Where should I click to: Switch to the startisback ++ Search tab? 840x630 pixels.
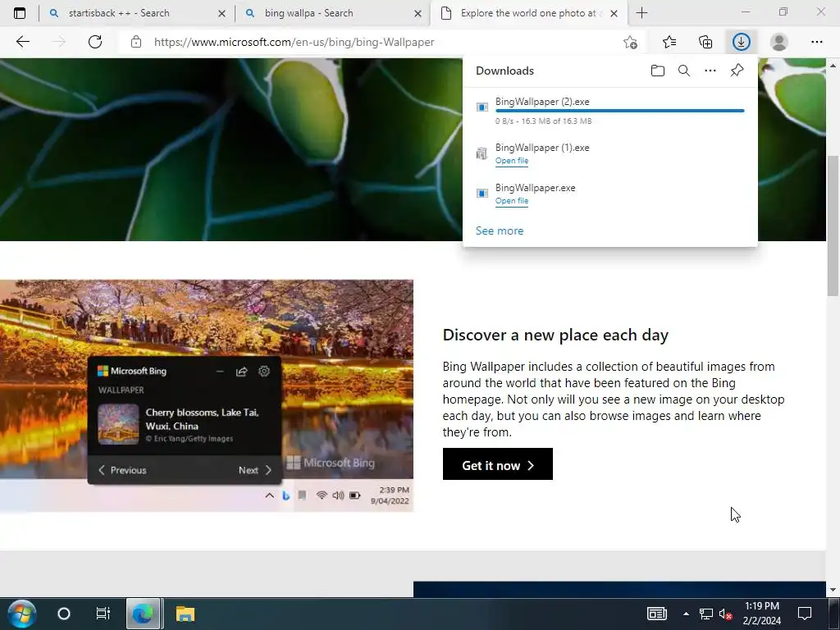click(137, 13)
